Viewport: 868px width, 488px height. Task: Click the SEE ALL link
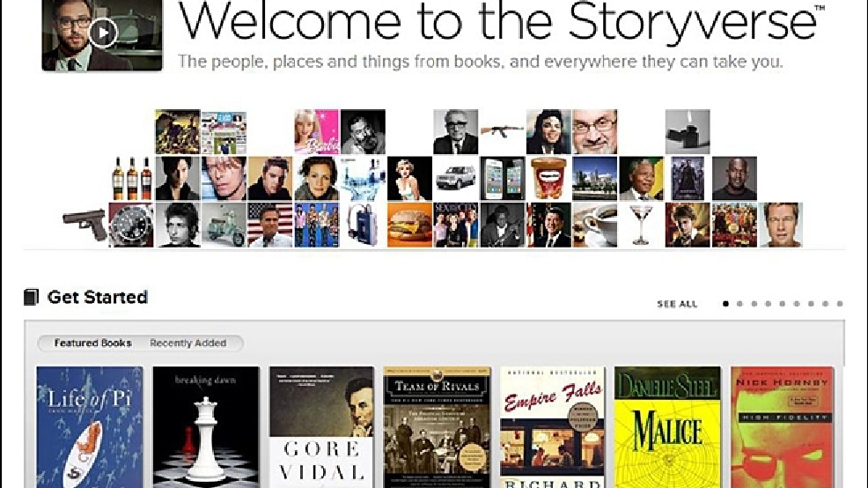click(677, 304)
